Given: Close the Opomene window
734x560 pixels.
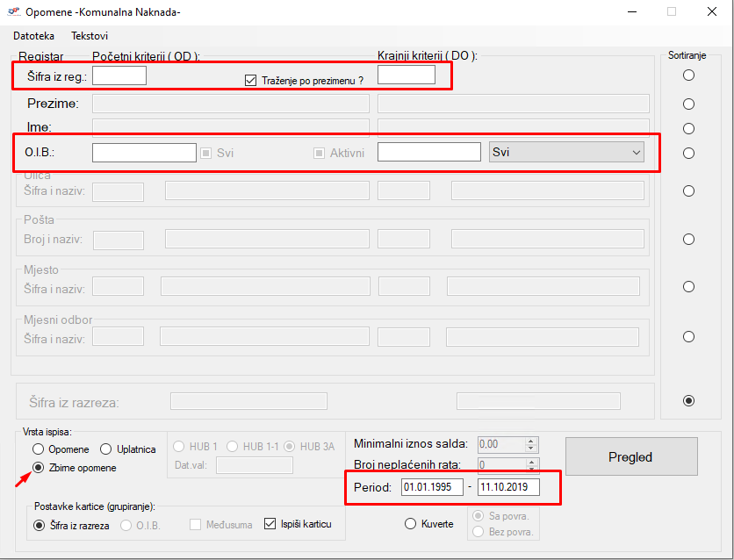Looking at the screenshot, I should 712,12.
